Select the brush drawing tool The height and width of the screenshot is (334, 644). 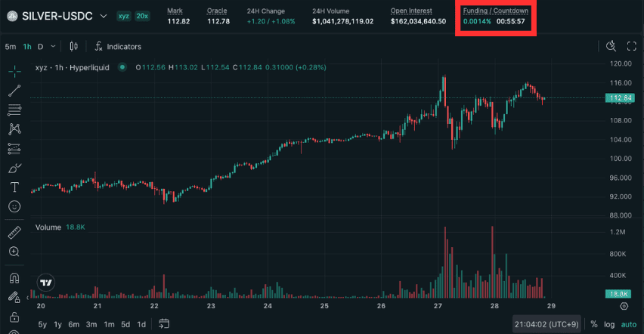[14, 168]
